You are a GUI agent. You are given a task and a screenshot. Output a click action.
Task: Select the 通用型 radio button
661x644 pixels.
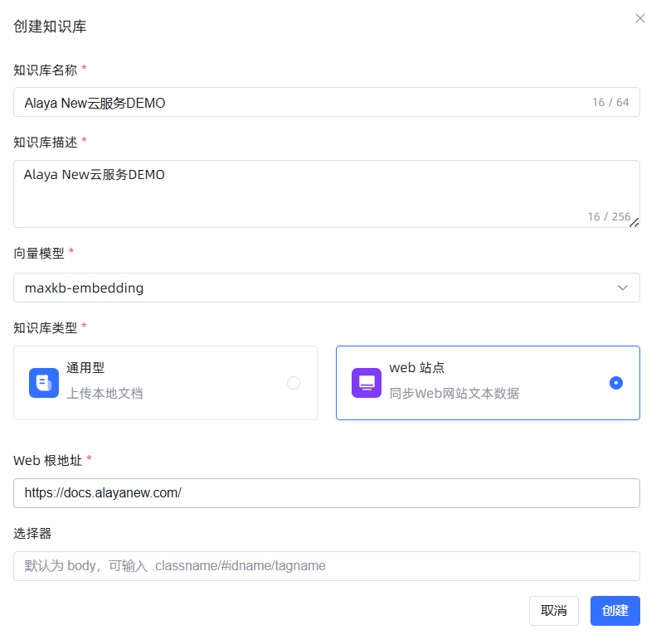(x=294, y=383)
